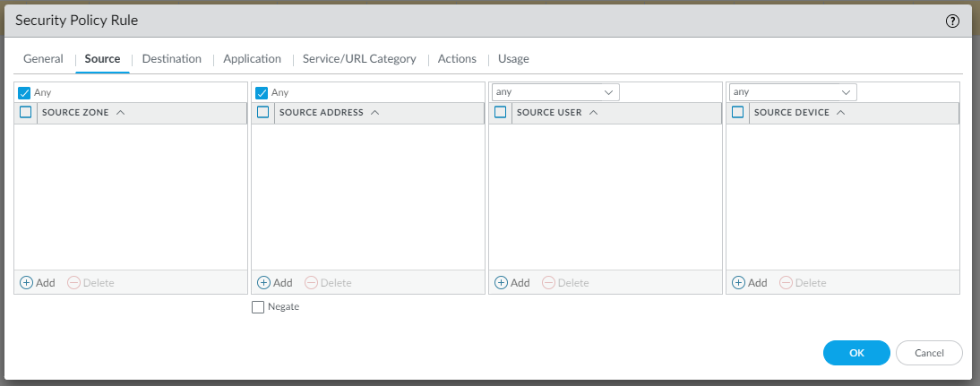
Task: Click the empty Source Zone list area
Action: click(x=131, y=195)
